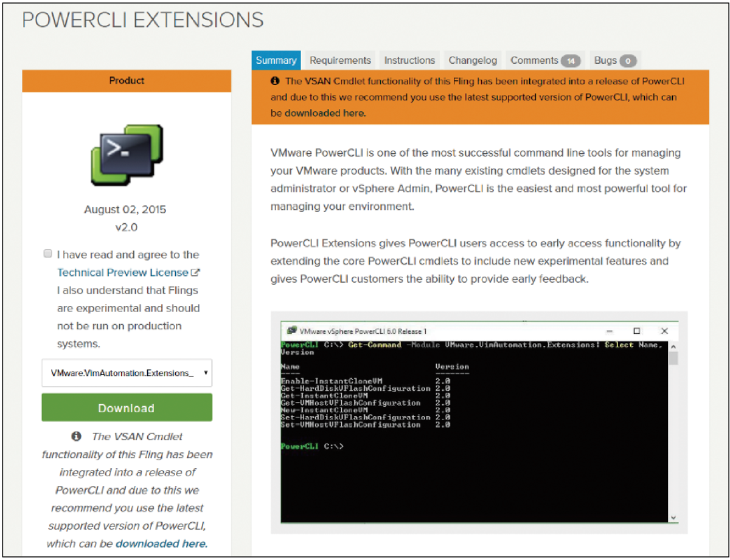Open the Instructions tab
Screen dimensions: 730x560
(409, 60)
